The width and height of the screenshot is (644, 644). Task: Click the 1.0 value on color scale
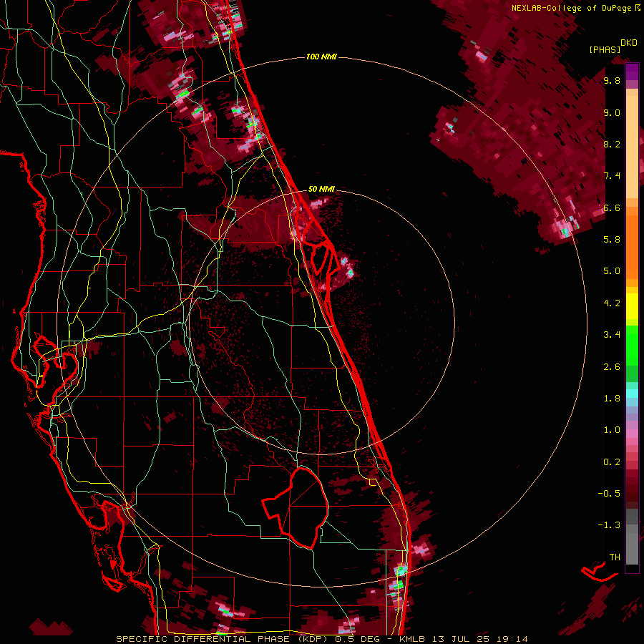coord(612,430)
